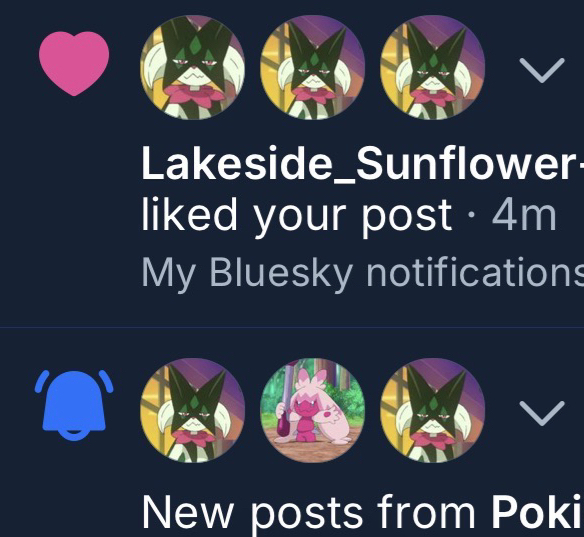
Task: Open second avatar in the like notification
Action: tap(312, 67)
